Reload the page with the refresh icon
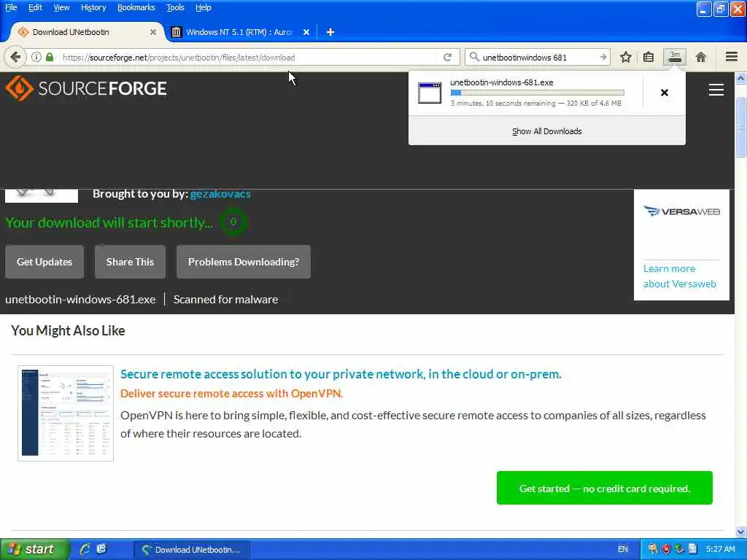 coord(447,57)
